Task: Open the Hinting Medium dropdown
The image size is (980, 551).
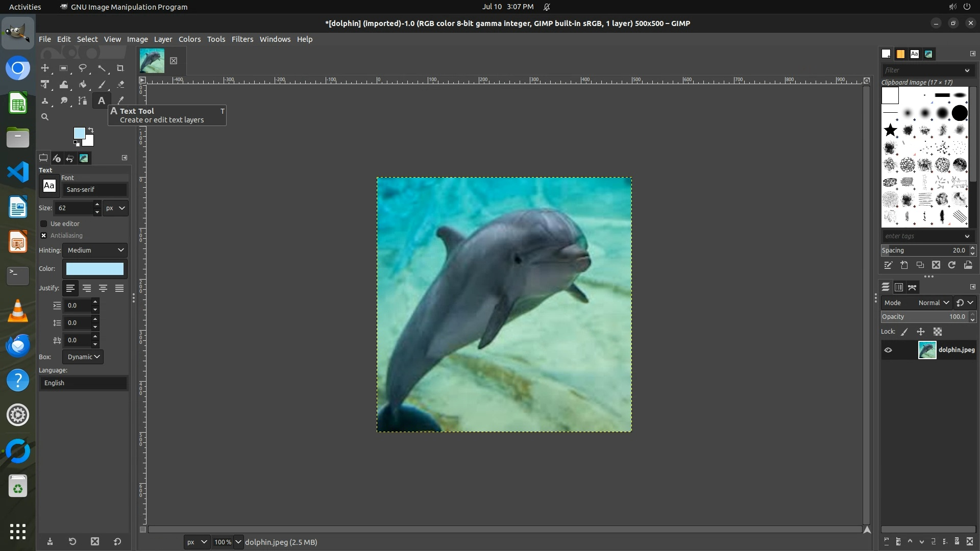Action: (x=95, y=251)
